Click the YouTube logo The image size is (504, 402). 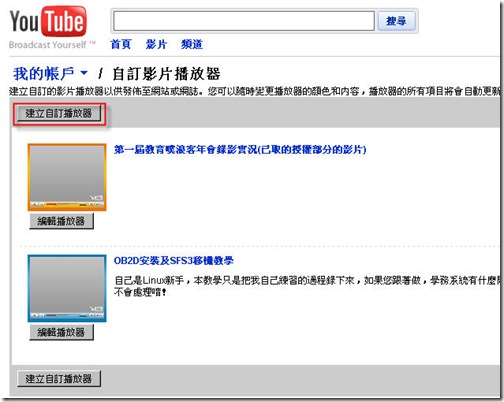(48, 21)
